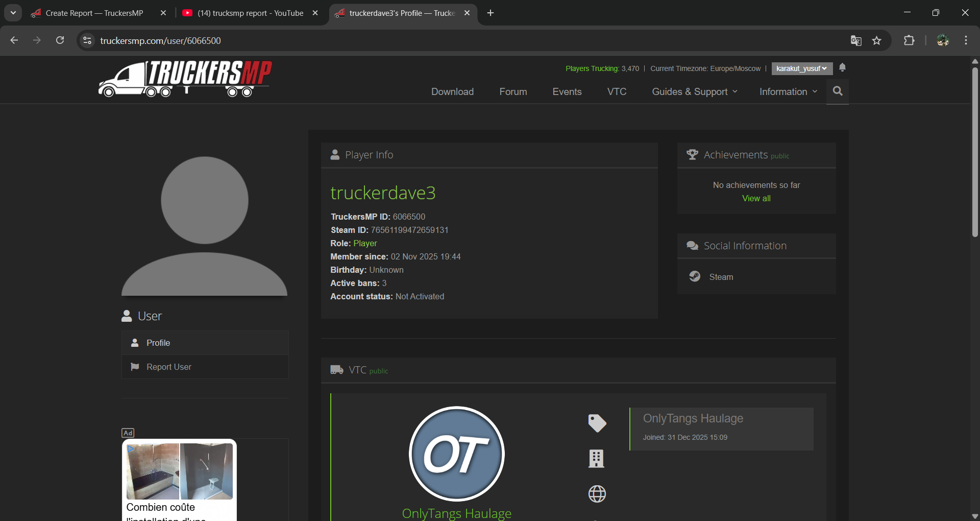Click Report User in the sidebar
The width and height of the screenshot is (980, 521).
coord(205,367)
